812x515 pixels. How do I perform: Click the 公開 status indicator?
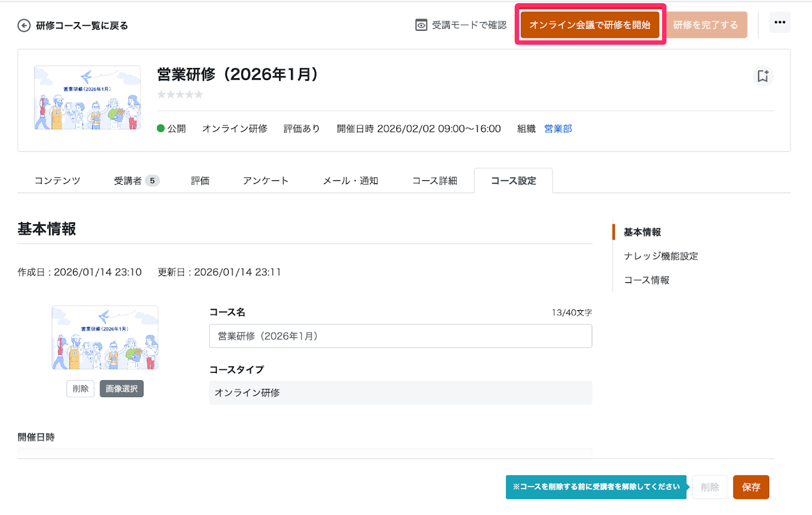tap(171, 129)
